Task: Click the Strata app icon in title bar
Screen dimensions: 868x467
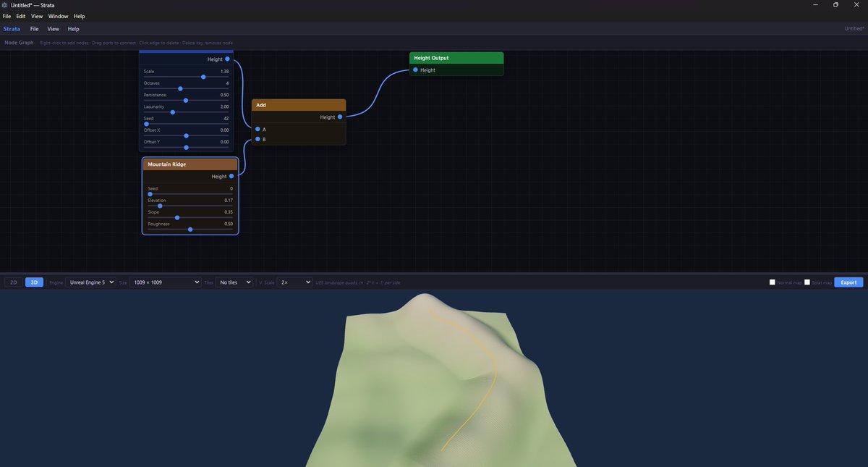Action: 6,5
